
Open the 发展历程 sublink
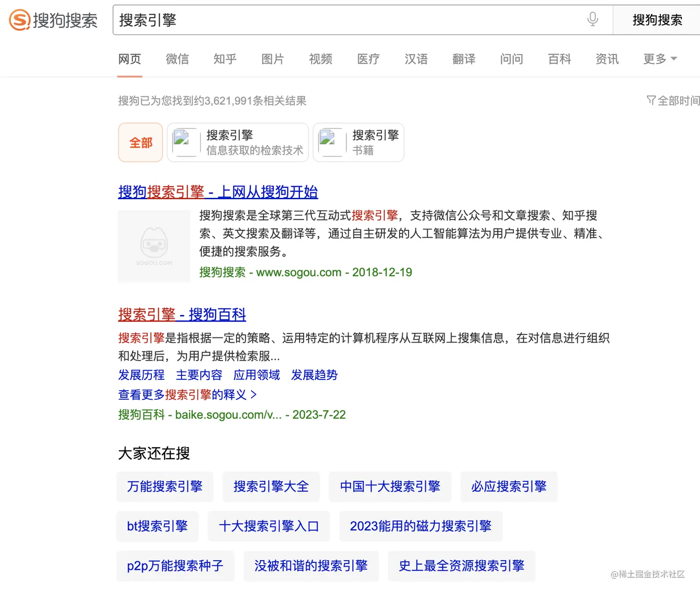pyautogui.click(x=141, y=375)
